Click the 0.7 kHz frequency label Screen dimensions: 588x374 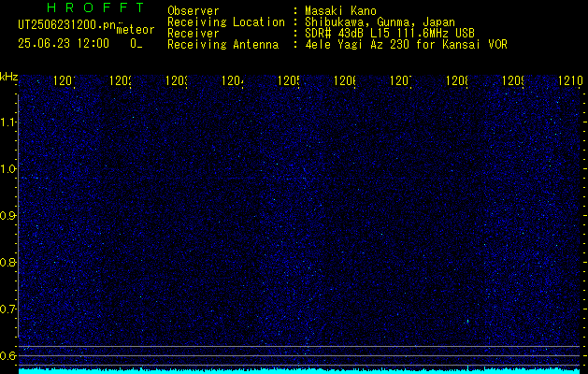8,309
